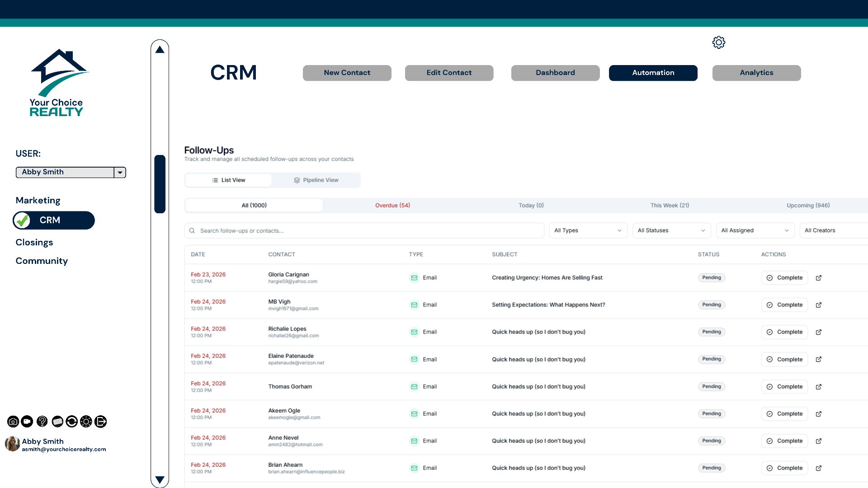Expand the All Assigned filter dropdown

coord(755,230)
